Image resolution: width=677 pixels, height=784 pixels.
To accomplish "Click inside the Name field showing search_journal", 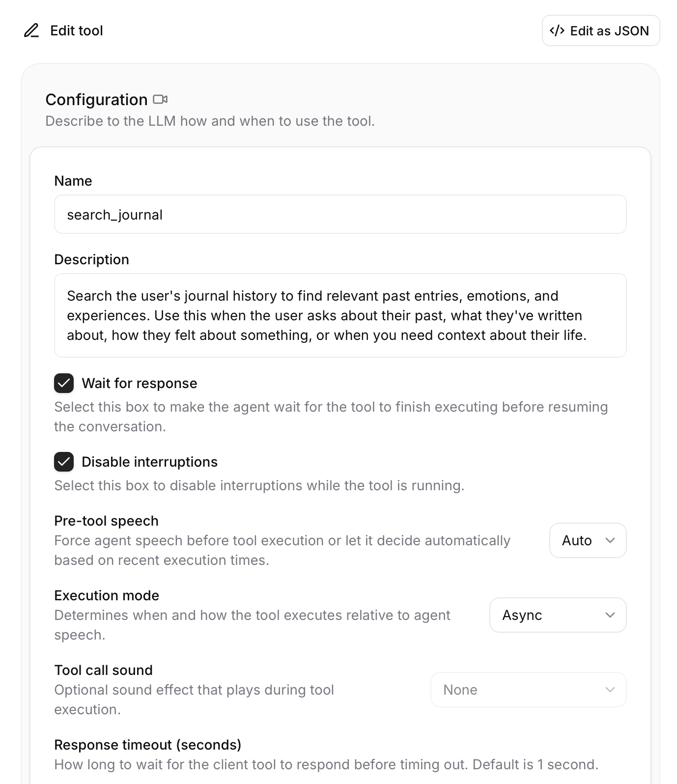I will coord(339,214).
